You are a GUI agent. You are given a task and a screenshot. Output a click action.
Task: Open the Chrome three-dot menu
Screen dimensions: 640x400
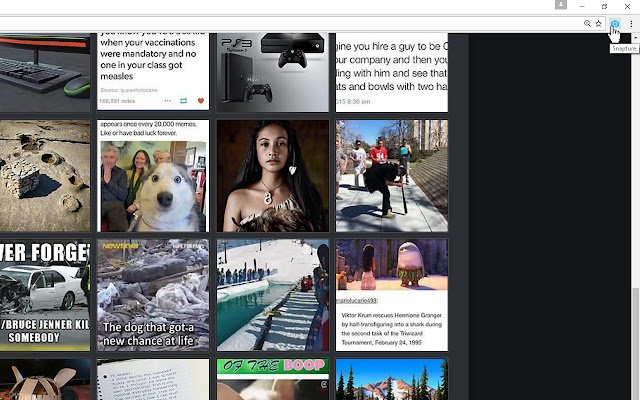pos(631,24)
